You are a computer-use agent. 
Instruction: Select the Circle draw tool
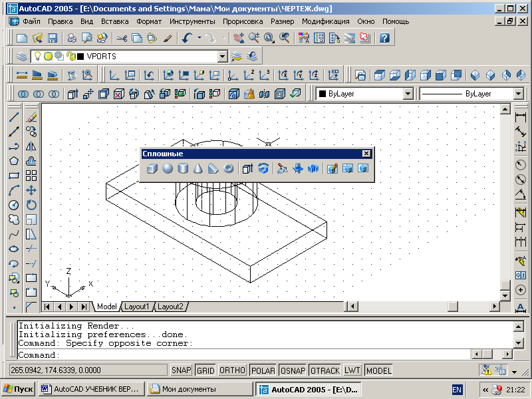click(13, 205)
